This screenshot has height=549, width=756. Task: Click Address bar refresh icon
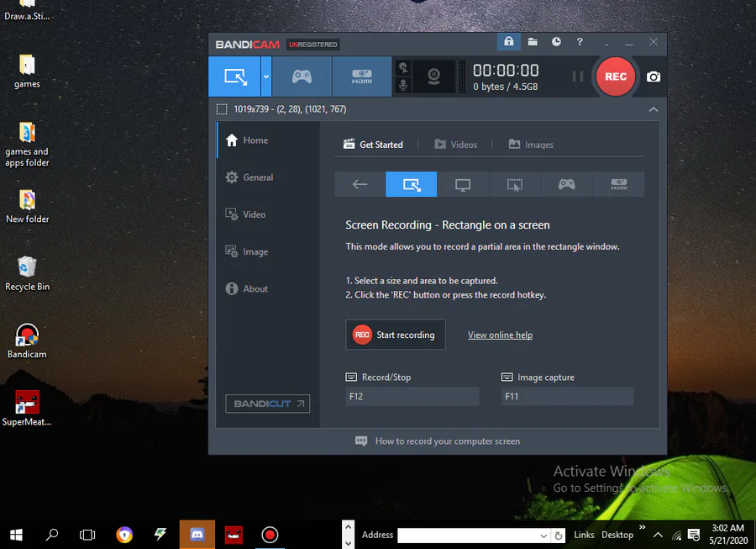[x=559, y=536]
